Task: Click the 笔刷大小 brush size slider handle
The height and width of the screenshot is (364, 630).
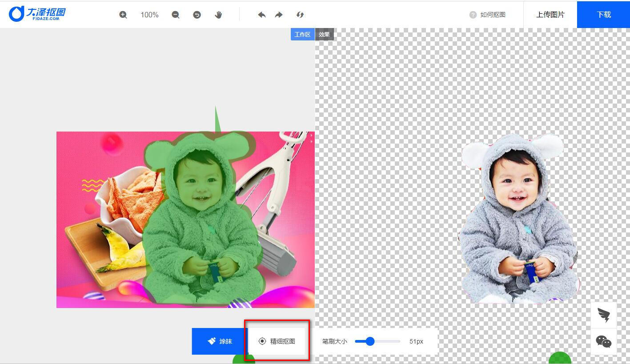Action: tap(369, 341)
